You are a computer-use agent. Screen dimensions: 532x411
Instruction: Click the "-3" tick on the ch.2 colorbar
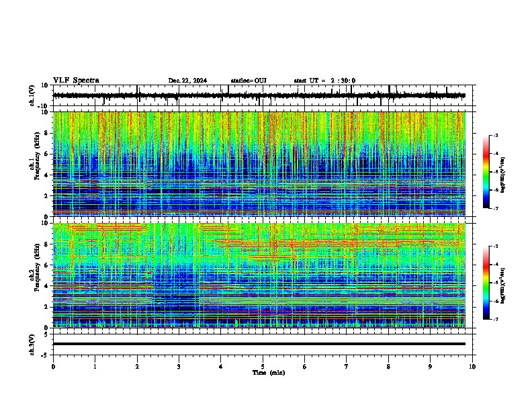[495, 246]
